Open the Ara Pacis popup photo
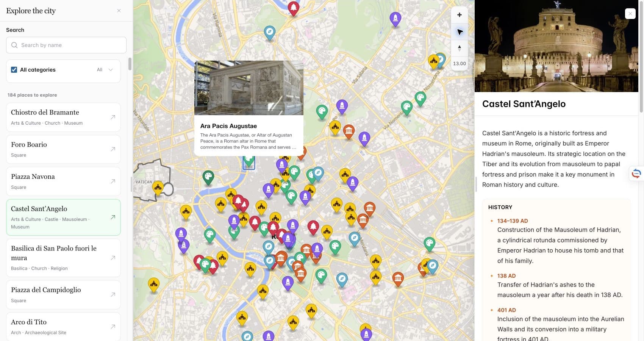The width and height of the screenshot is (644, 341). click(x=249, y=88)
